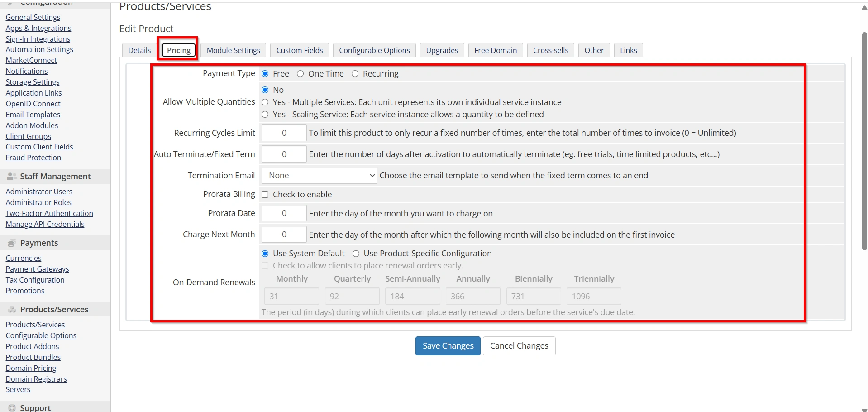
Task: Click the Save Changes button
Action: coord(448,346)
